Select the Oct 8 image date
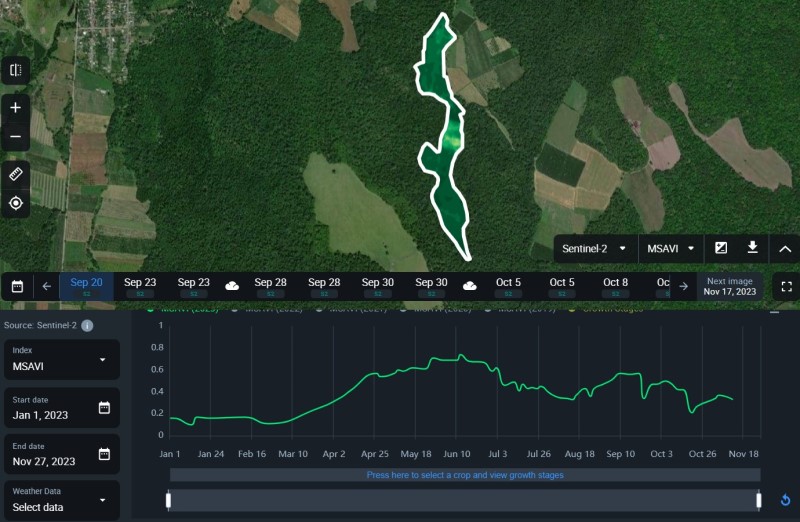The height and width of the screenshot is (522, 800). click(x=616, y=286)
